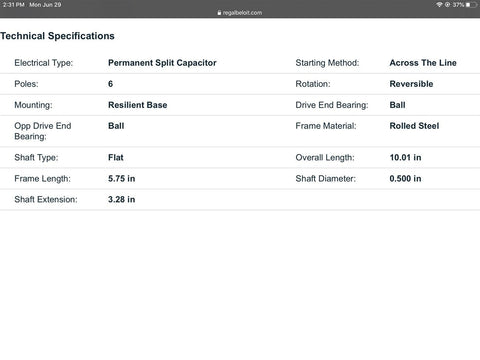This screenshot has width=480, height=360.
Task: Select the Shaft Extension label
Action: (x=46, y=199)
